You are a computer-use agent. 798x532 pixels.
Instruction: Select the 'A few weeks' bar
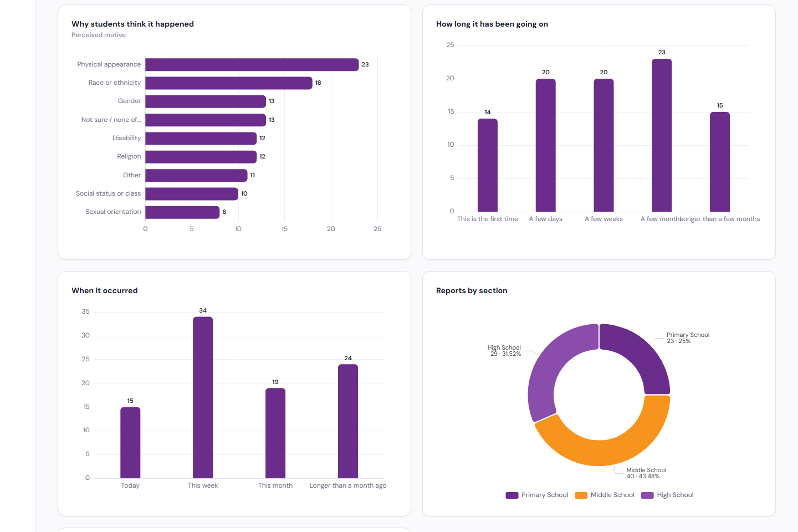click(603, 145)
